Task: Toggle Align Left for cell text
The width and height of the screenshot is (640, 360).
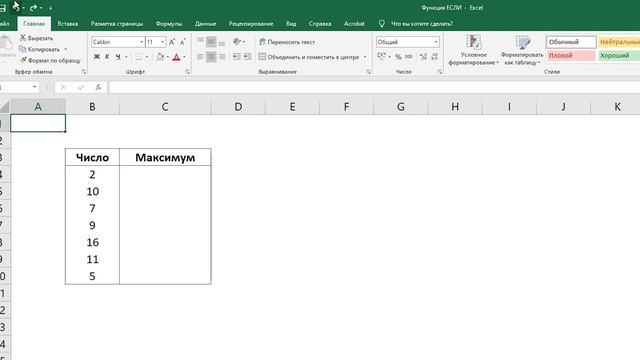Action: pyautogui.click(x=200, y=57)
